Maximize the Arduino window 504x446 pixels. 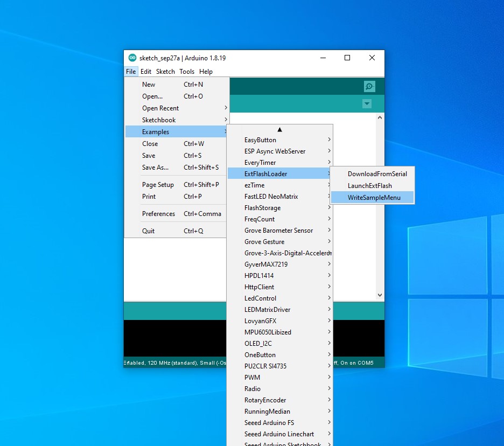tap(347, 58)
